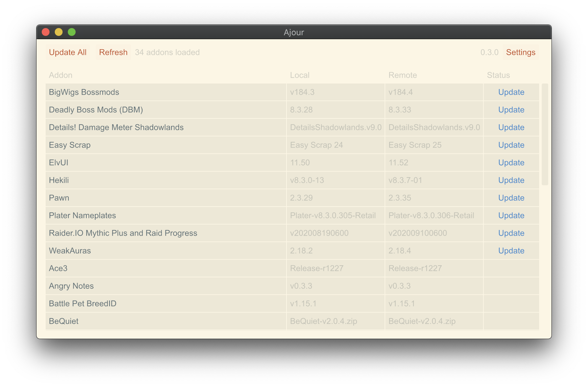Image resolution: width=588 pixels, height=387 pixels.
Task: Click the Addon column header
Action: tap(61, 75)
